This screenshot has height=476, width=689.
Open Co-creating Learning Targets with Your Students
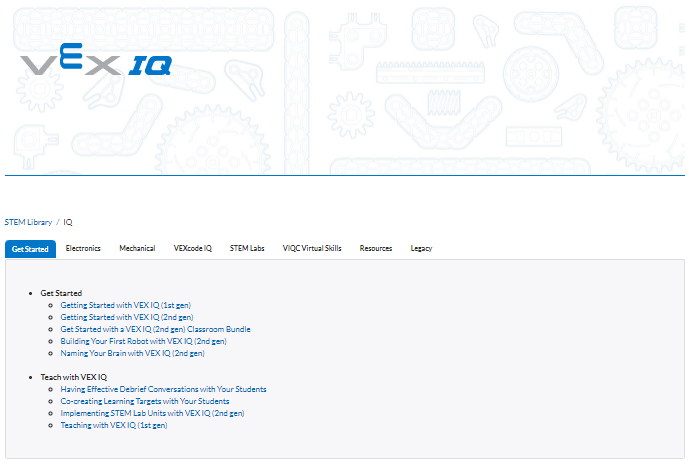pyautogui.click(x=145, y=401)
